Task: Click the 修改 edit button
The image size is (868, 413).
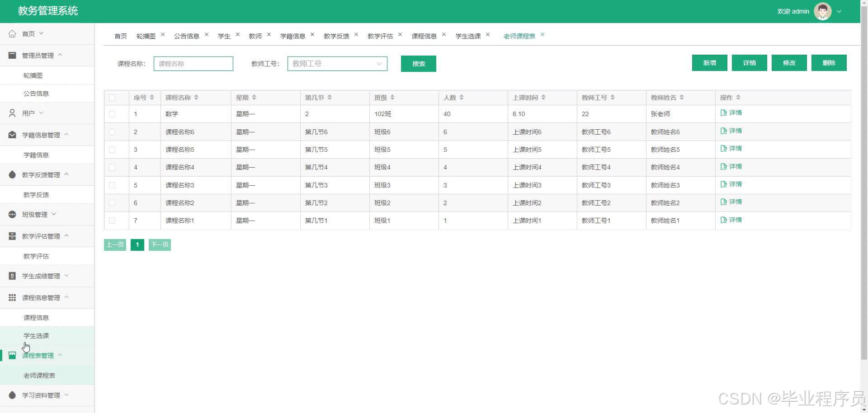Action: point(789,63)
